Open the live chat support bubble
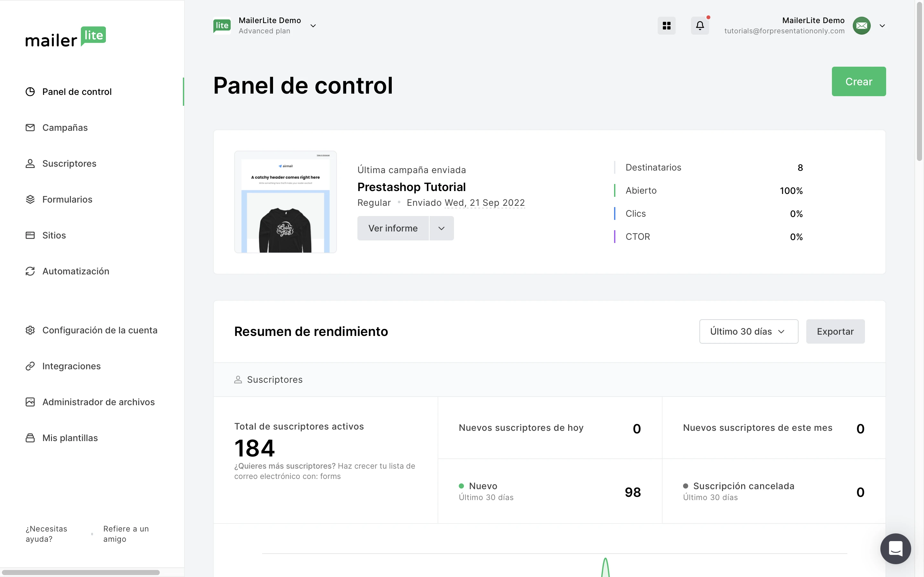 895,548
